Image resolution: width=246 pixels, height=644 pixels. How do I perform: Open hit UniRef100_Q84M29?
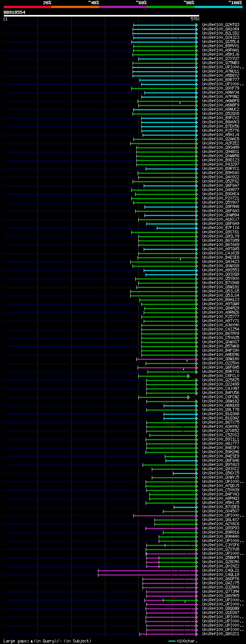click(x=221, y=308)
